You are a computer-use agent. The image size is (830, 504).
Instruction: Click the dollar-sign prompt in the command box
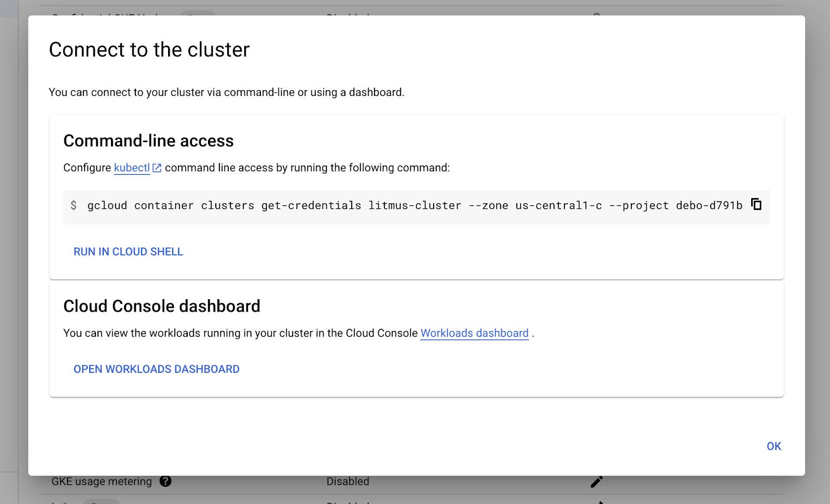[x=74, y=205]
